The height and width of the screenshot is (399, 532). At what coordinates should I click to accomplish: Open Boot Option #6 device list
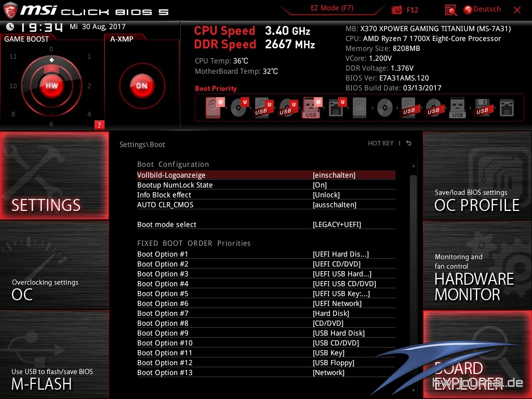pyautogui.click(x=266, y=303)
